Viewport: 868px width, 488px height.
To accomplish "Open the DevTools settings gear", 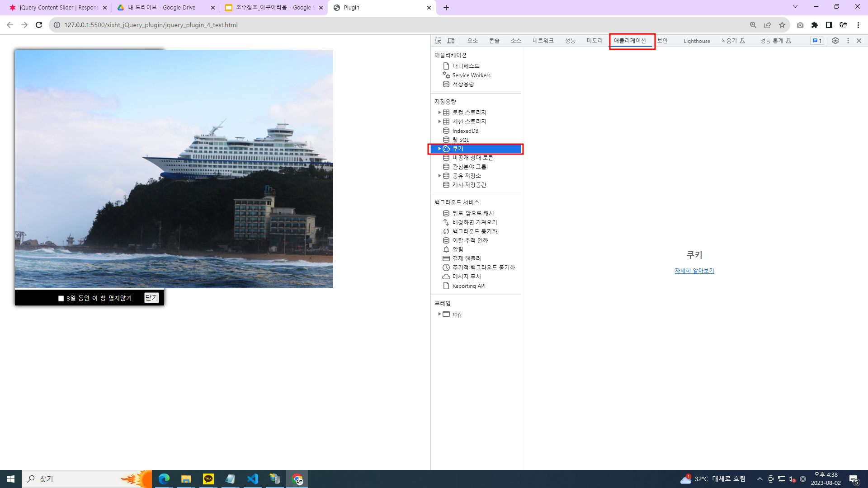I will (835, 41).
